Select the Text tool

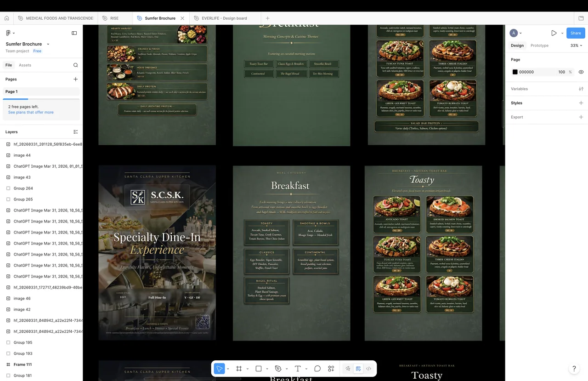[x=298, y=369]
